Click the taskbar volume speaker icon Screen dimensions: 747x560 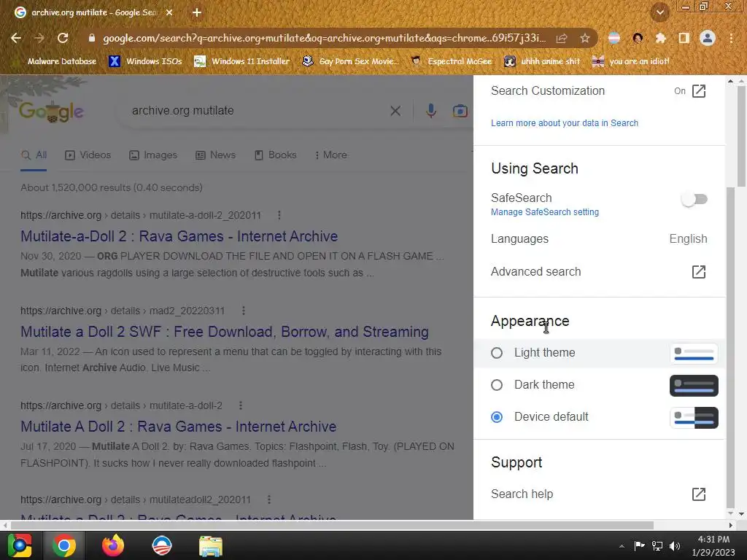675,545
